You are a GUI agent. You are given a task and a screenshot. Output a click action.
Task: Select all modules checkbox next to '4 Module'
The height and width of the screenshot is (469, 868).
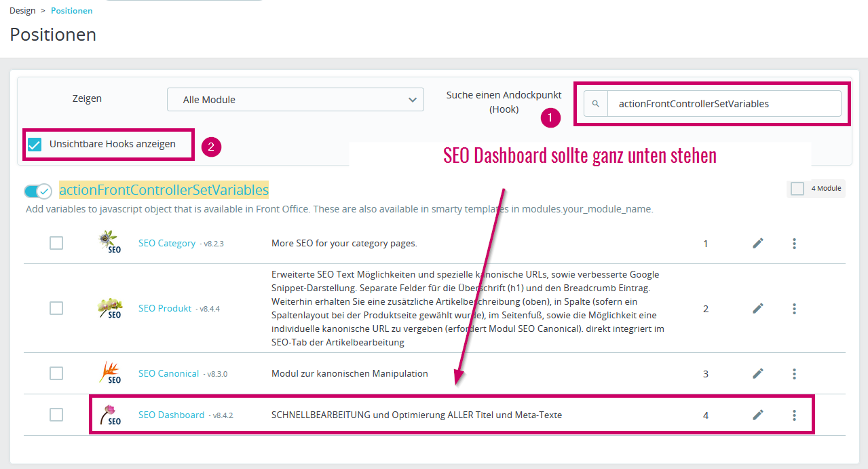(797, 189)
